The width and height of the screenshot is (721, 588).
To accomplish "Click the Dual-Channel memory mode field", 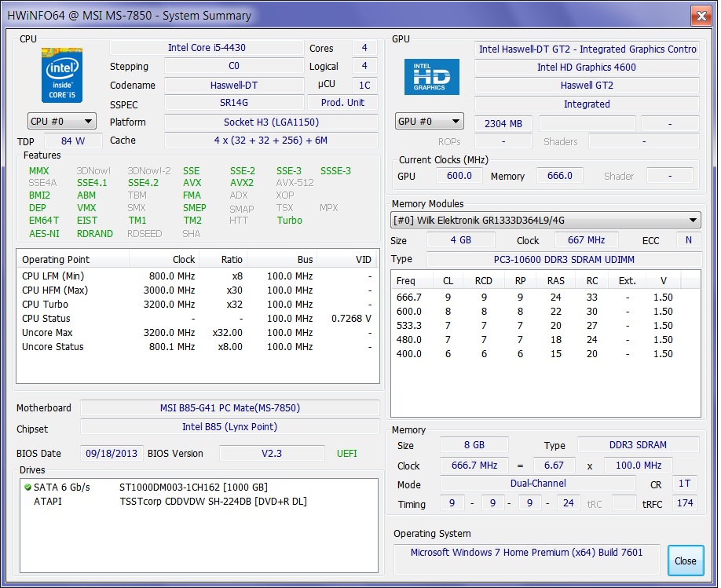I will pyautogui.click(x=538, y=483).
